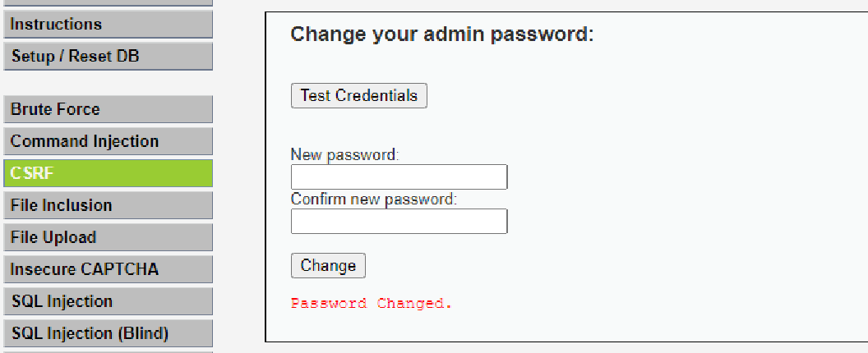
Task: Click the cut-off item below SQL Injection (Blind)
Action: pos(107,351)
